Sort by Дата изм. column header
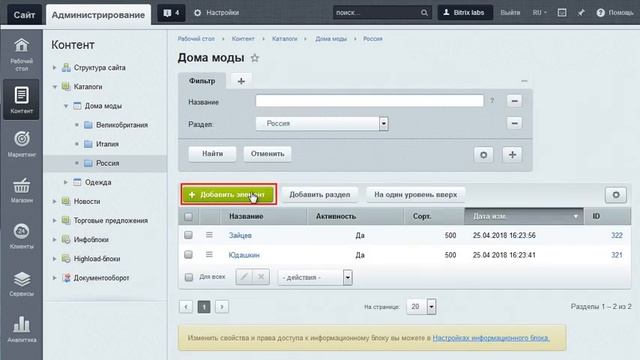 (x=524, y=216)
